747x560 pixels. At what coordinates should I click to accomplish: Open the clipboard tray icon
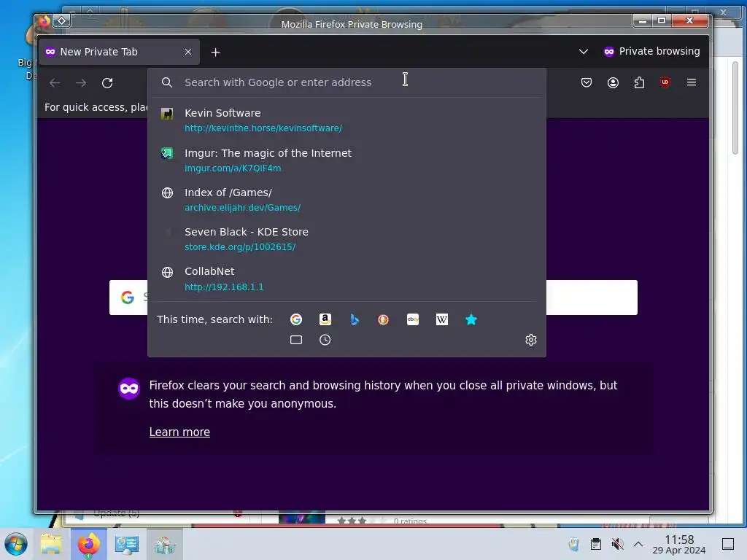pos(595,544)
